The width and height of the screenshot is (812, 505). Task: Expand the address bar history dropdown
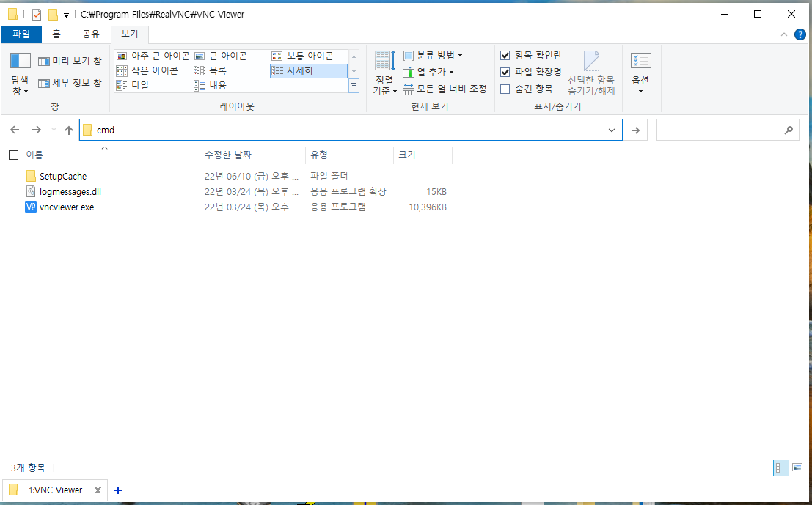click(x=612, y=130)
